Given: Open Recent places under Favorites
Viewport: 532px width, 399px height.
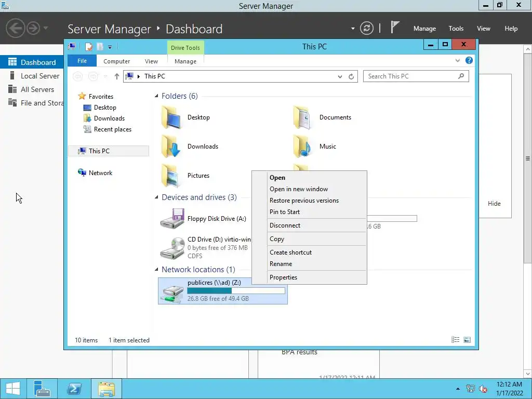Looking at the screenshot, I should click(x=113, y=129).
